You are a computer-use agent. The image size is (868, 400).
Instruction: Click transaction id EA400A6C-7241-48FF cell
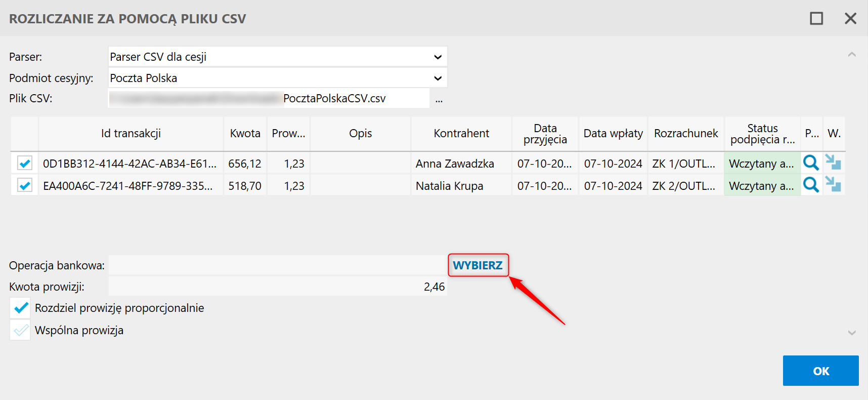131,186
